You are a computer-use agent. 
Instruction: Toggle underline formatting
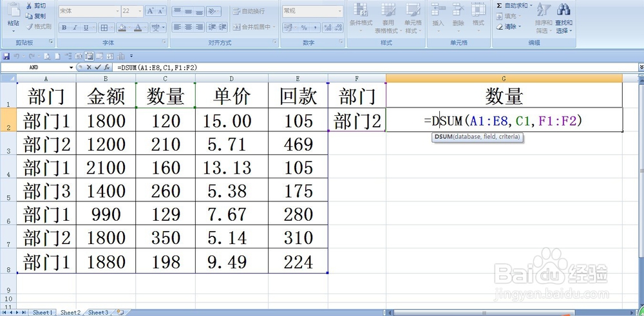pos(86,28)
